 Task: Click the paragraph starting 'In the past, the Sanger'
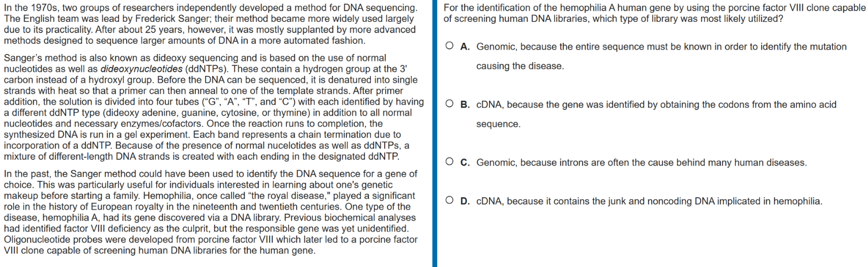coord(211,212)
